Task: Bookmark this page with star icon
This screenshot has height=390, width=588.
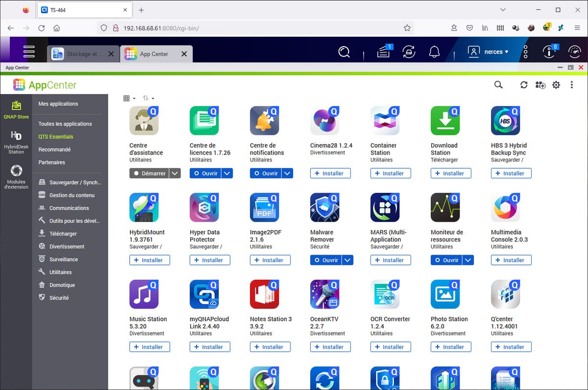Action: click(x=407, y=28)
